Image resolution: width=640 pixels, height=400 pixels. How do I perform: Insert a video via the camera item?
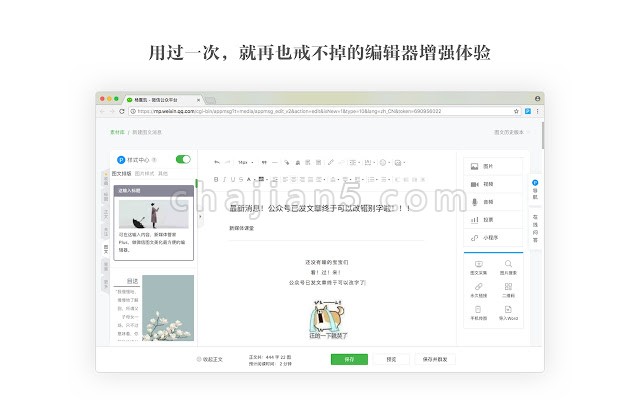tap(493, 184)
